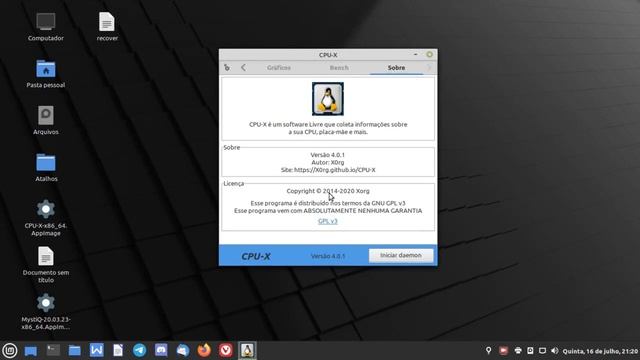640x360 pixels.
Task: Launch the terminal from the taskbar
Action: 53,350
